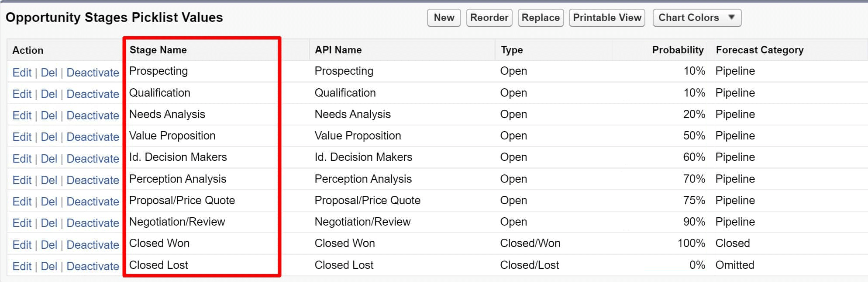Click the Value Proposition API name cell
This screenshot has height=282, width=868.
coord(358,136)
